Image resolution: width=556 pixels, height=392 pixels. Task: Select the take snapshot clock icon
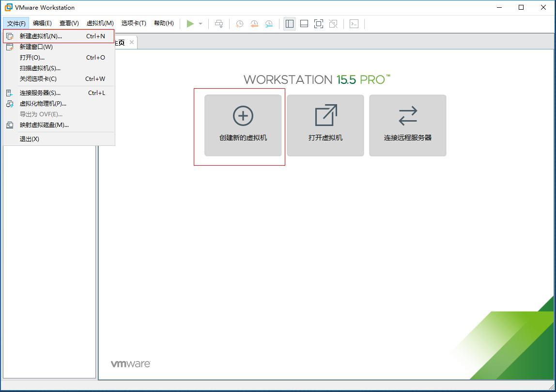pyautogui.click(x=239, y=23)
